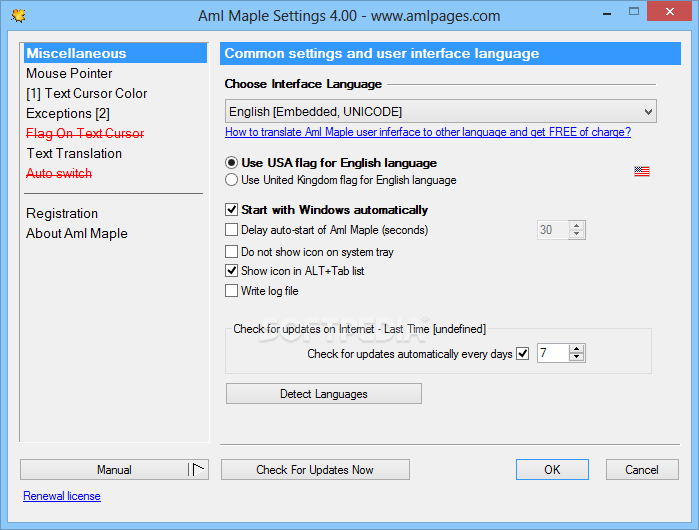This screenshot has width=699, height=530.
Task: Click the delay seconds field showing 30
Action: pyautogui.click(x=553, y=230)
